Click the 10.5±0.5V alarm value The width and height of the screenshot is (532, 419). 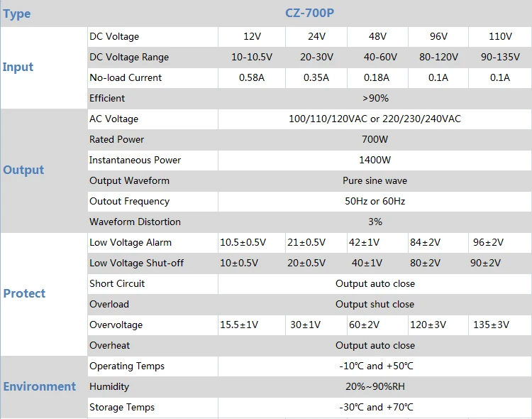point(243,242)
